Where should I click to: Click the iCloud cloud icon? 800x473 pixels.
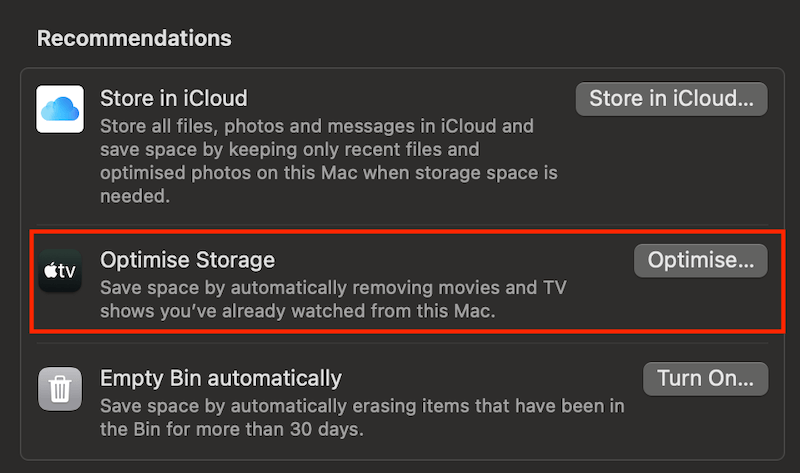[60, 109]
